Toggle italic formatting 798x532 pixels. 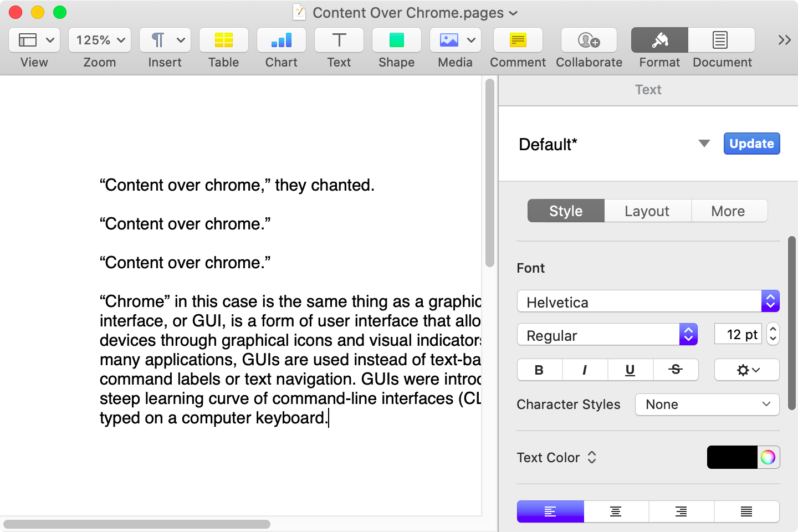(585, 370)
